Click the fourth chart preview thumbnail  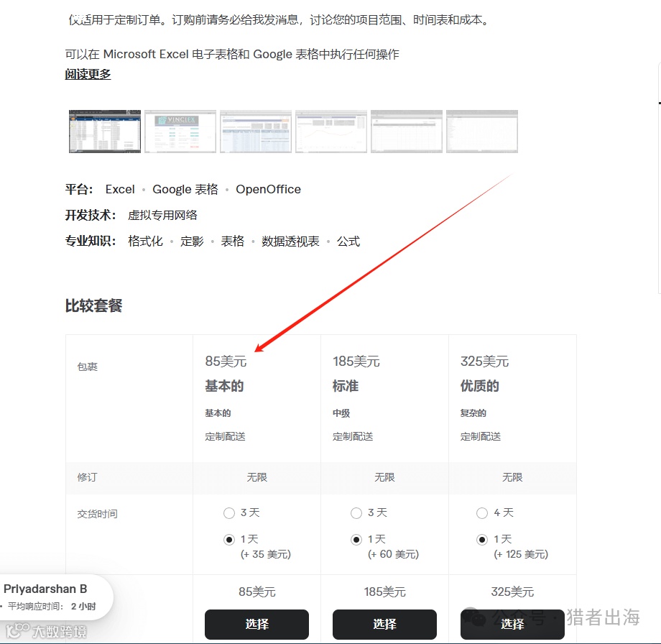(x=330, y=132)
